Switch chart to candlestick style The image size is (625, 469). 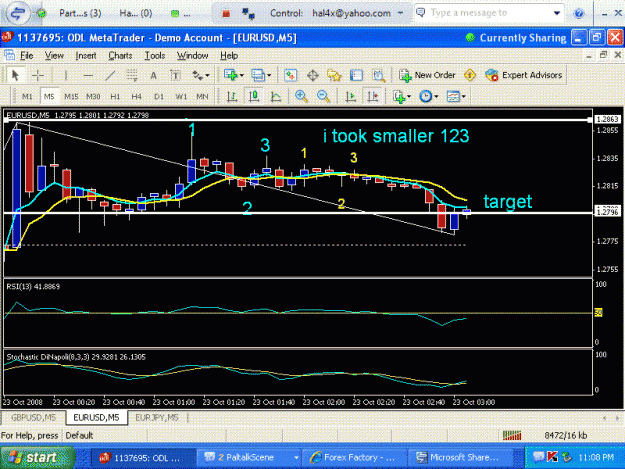pyautogui.click(x=254, y=96)
